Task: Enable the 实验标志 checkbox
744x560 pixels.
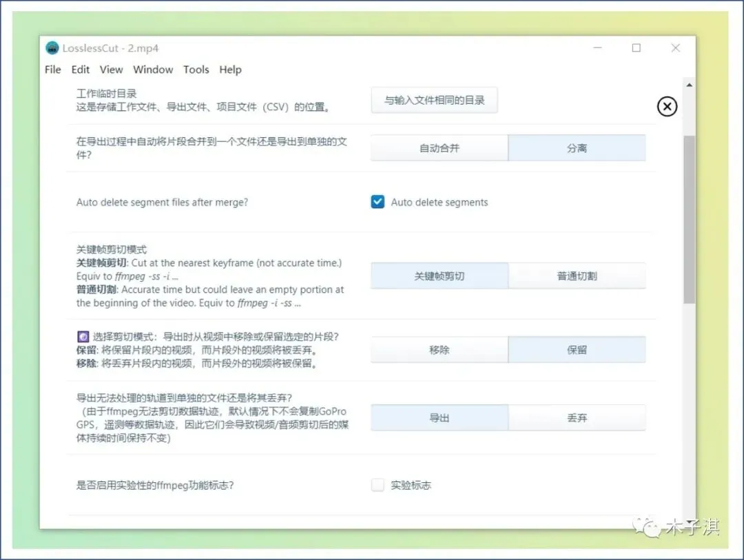Action: point(378,485)
